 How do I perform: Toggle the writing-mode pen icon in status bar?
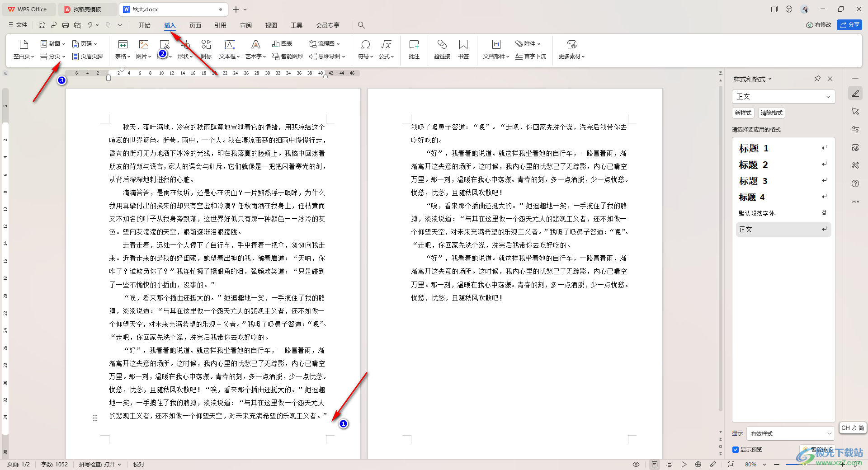[713, 465]
